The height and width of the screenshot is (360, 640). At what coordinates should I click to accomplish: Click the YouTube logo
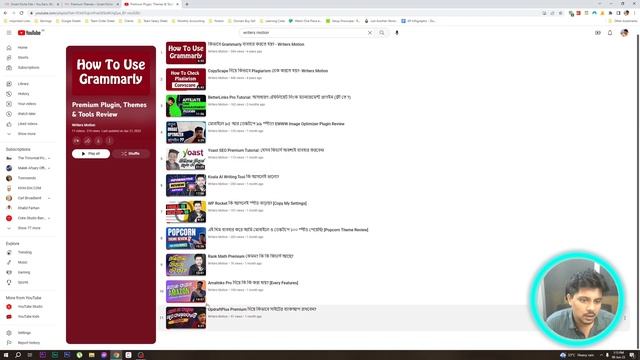(x=29, y=33)
